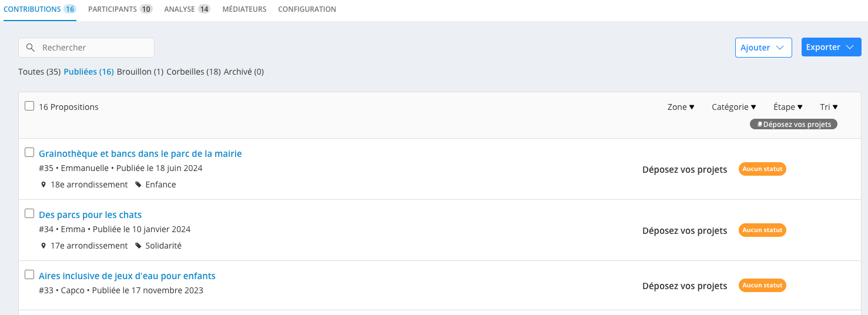This screenshot has width=868, height=315.
Task: Click the Aucun statut badge for cats proposal
Action: 762,230
